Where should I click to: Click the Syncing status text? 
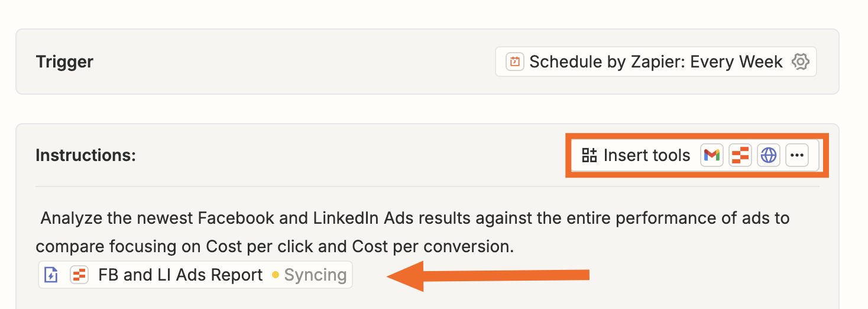pyautogui.click(x=315, y=275)
